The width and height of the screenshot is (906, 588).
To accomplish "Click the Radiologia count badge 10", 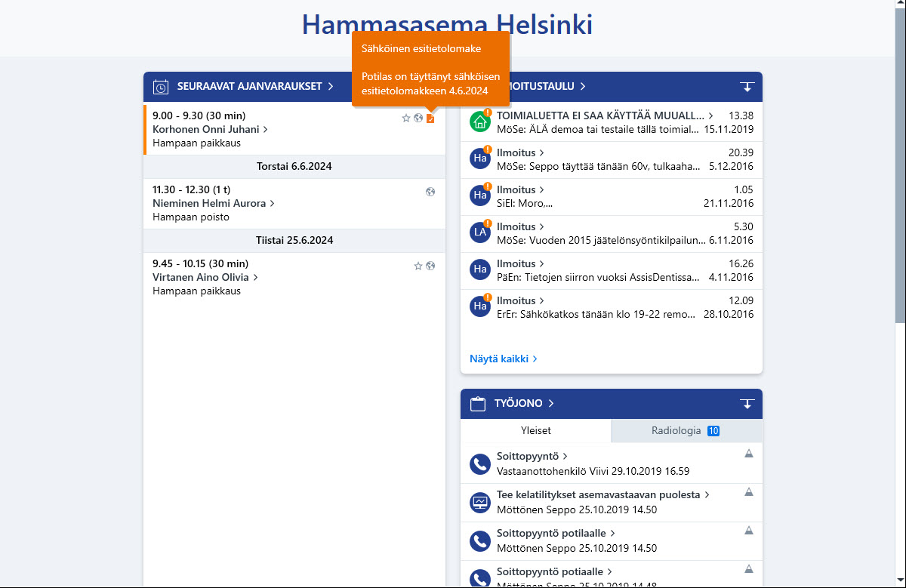I will (713, 431).
